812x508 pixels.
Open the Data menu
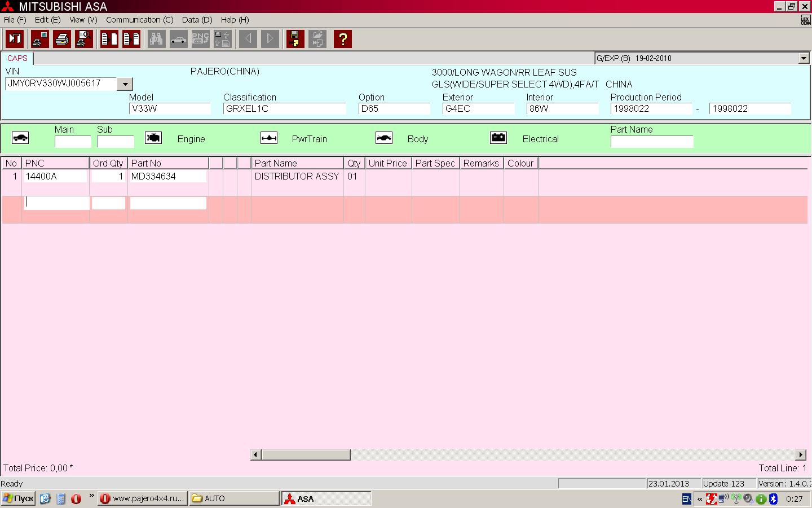(x=197, y=20)
